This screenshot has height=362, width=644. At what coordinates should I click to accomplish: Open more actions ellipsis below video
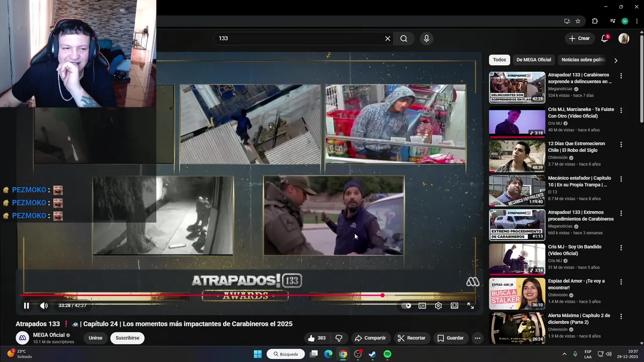(x=477, y=338)
